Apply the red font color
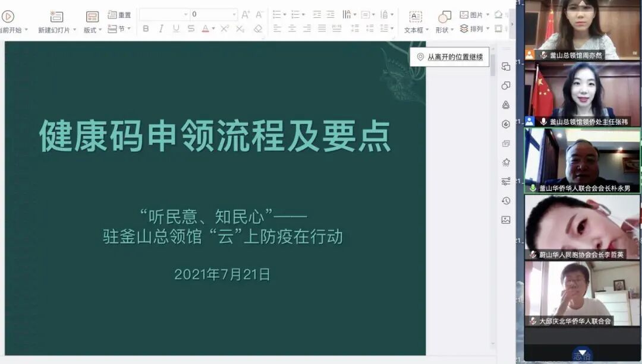 pyautogui.click(x=206, y=29)
